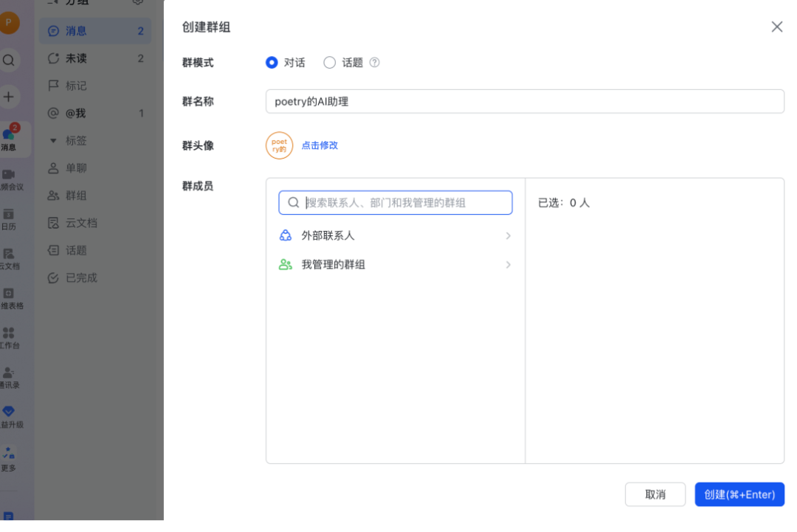
Task: Click the 已选: 0 人 text
Action: pyautogui.click(x=564, y=203)
